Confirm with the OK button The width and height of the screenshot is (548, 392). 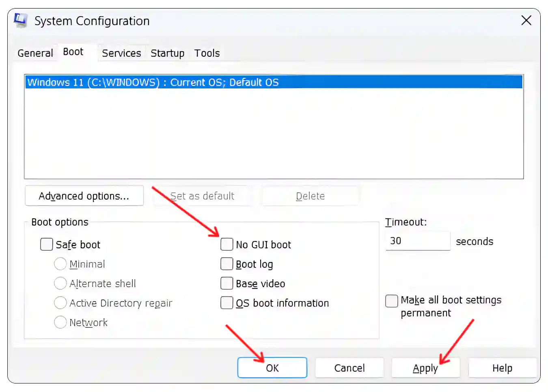click(272, 368)
